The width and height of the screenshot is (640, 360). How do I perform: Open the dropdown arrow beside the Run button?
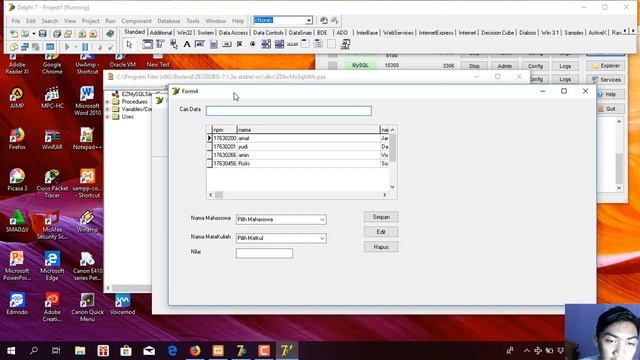coord(76,47)
